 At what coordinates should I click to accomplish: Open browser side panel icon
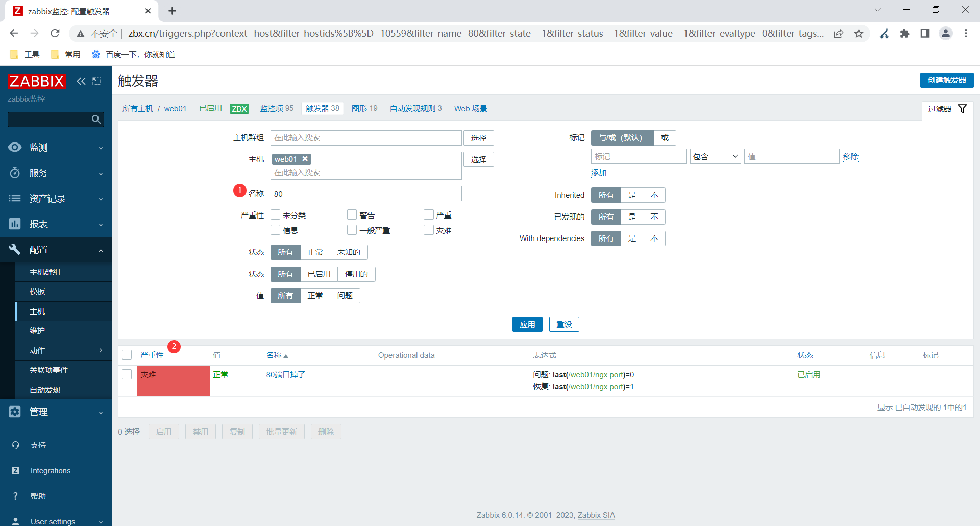pos(925,33)
